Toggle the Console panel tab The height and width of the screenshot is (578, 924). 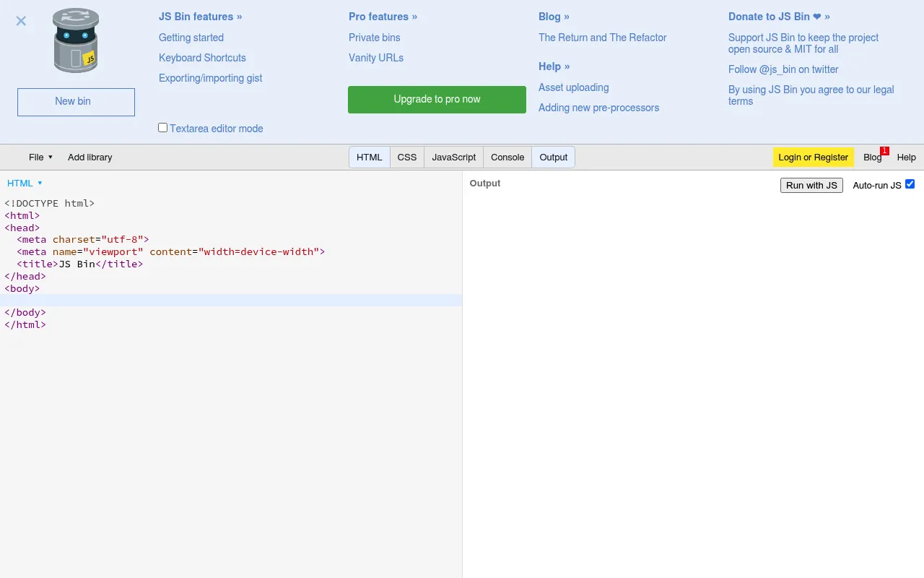507,157
